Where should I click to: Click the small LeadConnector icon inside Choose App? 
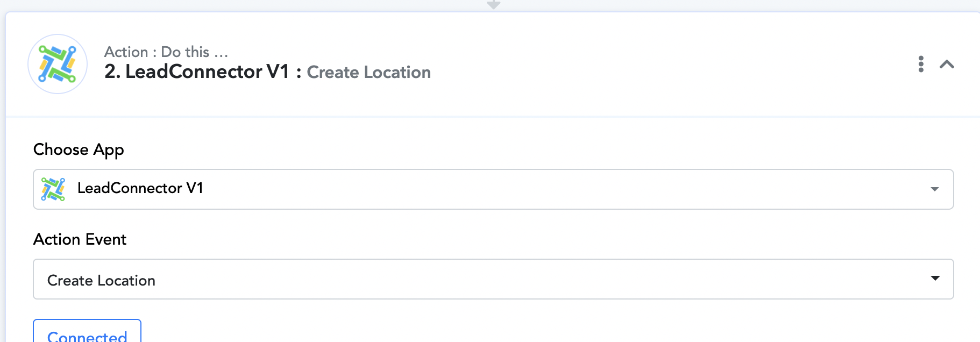53,189
